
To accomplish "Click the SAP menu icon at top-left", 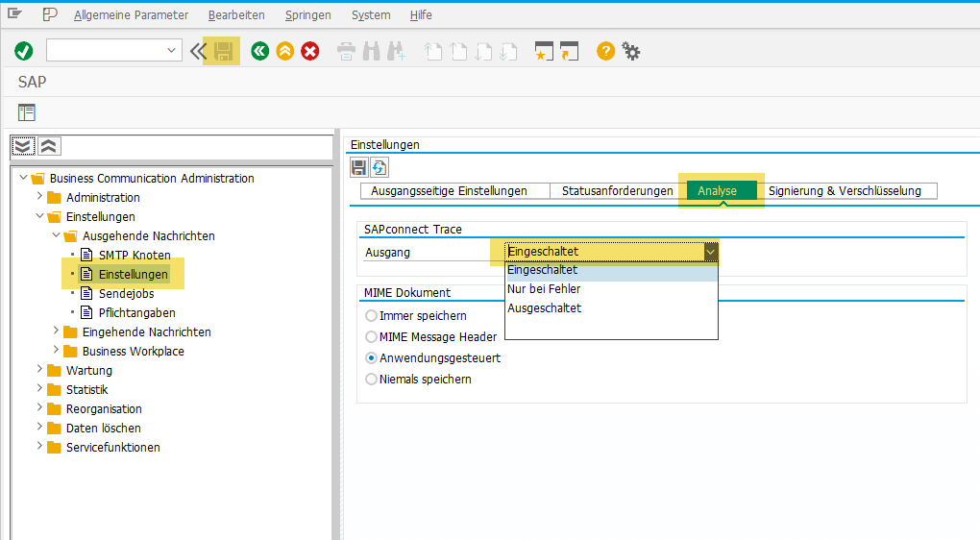I will pyautogui.click(x=15, y=13).
